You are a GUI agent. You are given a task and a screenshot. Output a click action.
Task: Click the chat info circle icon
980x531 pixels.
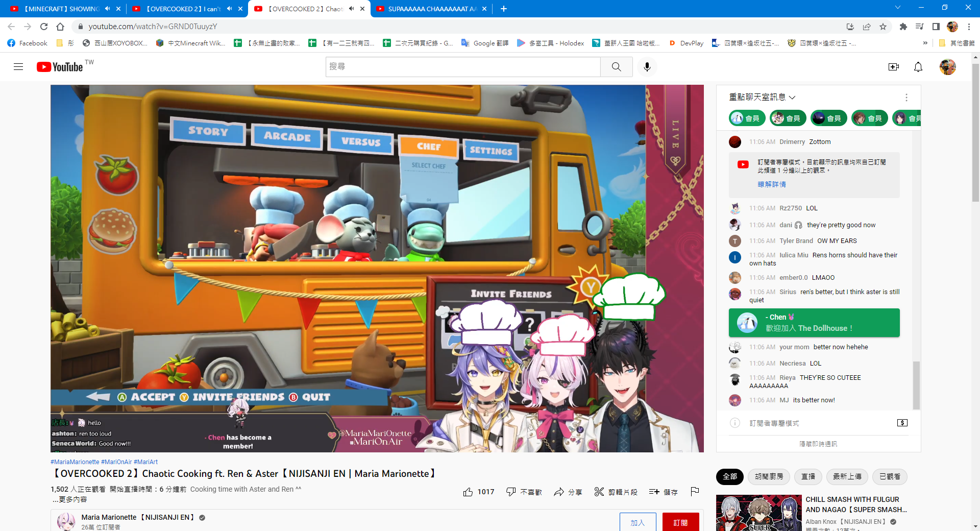735,423
